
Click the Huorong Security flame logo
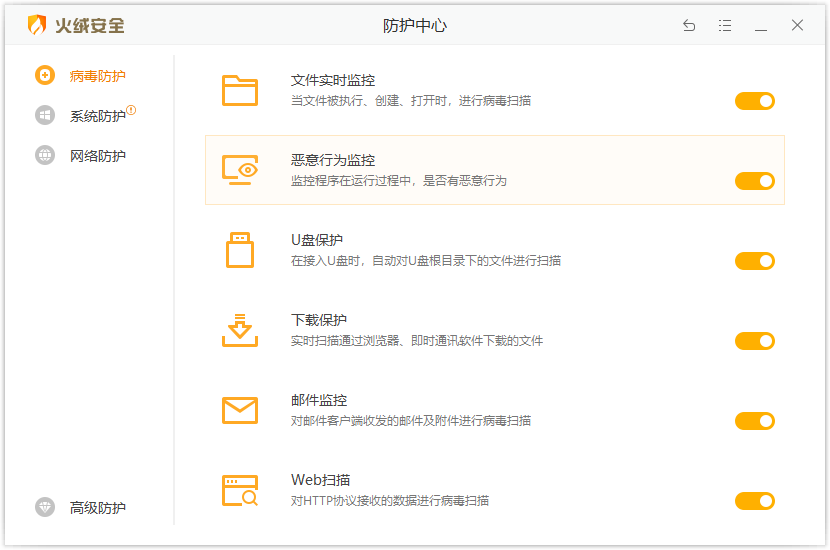point(37,25)
